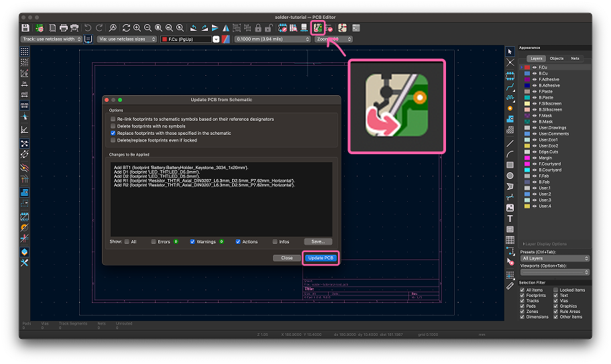Click the Save... report button
The height and width of the screenshot is (364, 611).
point(318,241)
